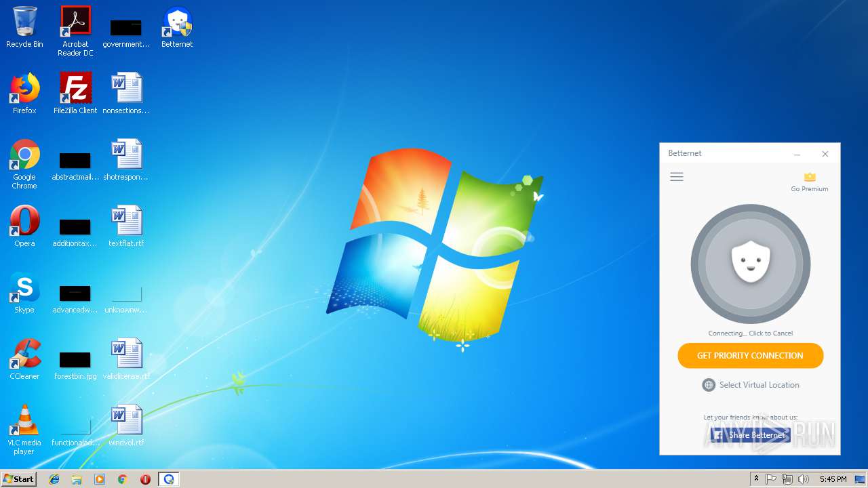Select the Firefox desktop icon
The image size is (868, 488).
click(24, 94)
